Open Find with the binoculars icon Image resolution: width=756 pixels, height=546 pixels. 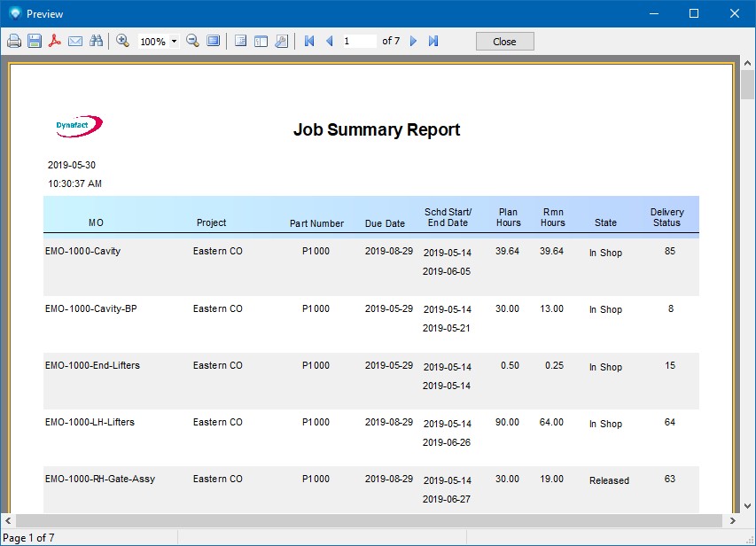pyautogui.click(x=97, y=42)
